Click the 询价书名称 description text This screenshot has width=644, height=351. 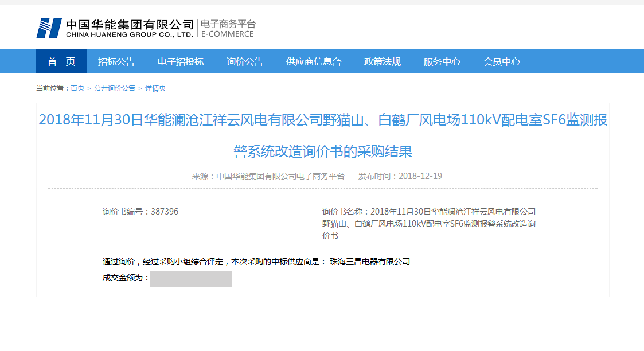pos(428,224)
